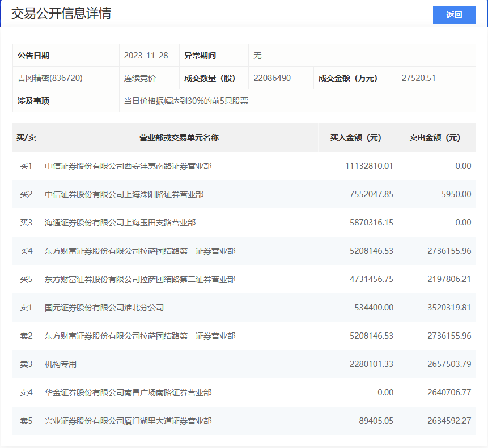Click buy amount 11132810.01 in 买1 row
Image resolution: width=488 pixels, height=448 pixels.
coord(368,166)
